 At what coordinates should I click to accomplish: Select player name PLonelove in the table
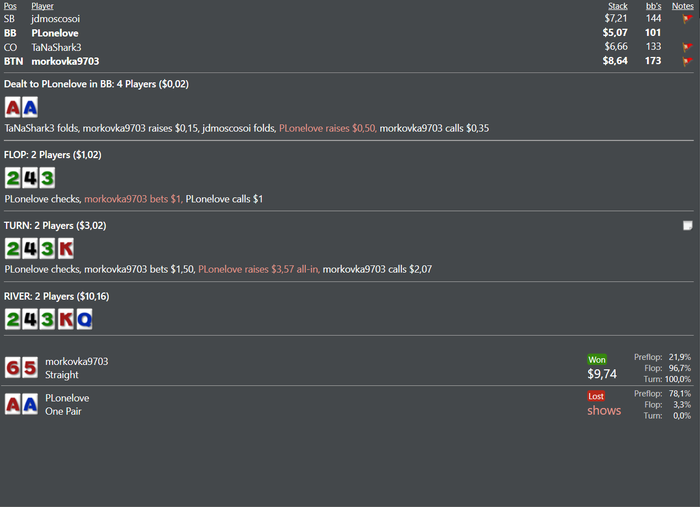(x=55, y=33)
